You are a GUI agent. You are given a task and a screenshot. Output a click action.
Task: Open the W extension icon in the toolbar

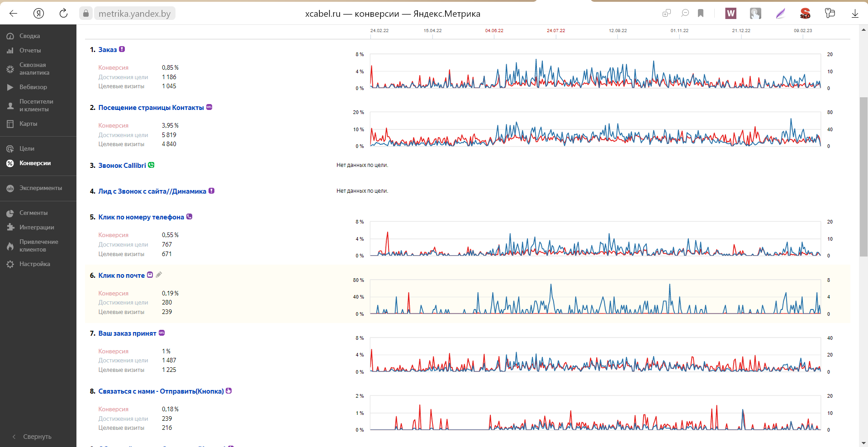tap(730, 13)
